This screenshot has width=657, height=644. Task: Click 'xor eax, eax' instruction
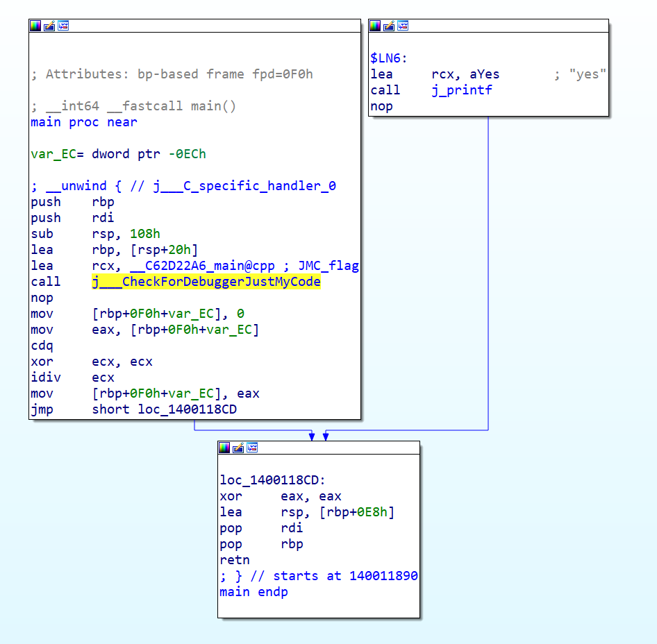pos(281,497)
